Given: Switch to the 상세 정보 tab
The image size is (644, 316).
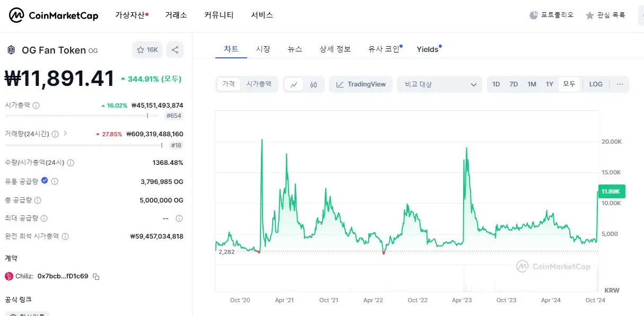Looking at the screenshot, I should 335,49.
